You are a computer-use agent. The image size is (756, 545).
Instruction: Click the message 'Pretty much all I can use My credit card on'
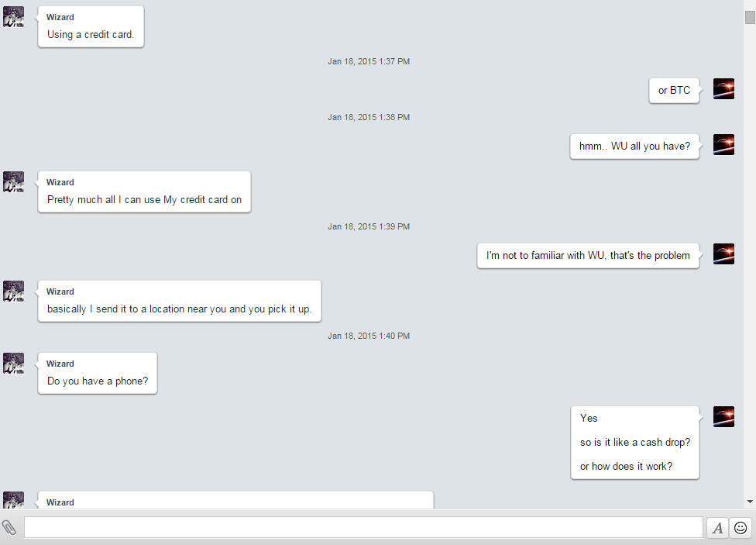pos(144,199)
